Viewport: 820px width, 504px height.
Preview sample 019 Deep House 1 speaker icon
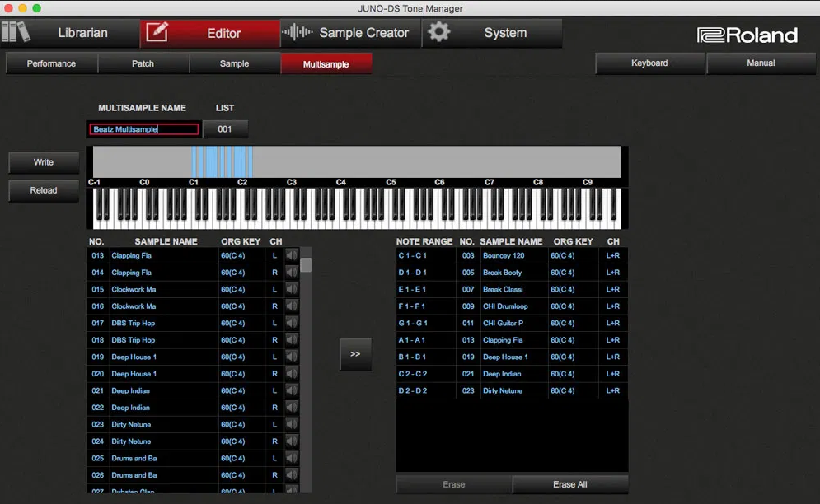[x=292, y=357]
